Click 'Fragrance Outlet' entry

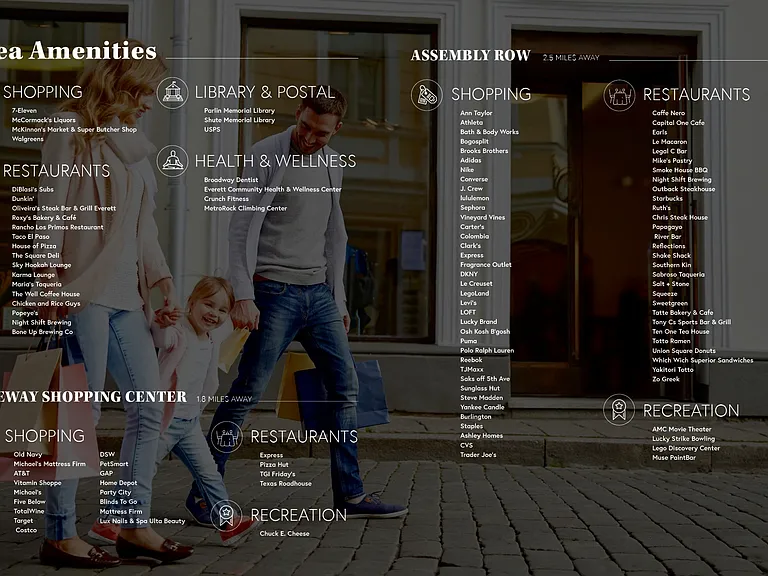click(x=486, y=264)
